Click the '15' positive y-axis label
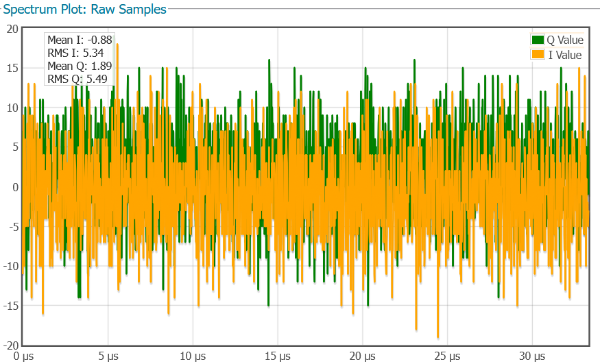The width and height of the screenshot is (600, 364). click(x=12, y=68)
